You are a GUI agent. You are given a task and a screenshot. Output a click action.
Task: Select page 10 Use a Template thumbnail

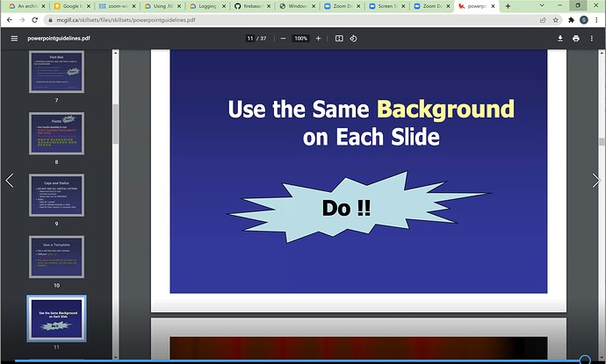[56, 257]
